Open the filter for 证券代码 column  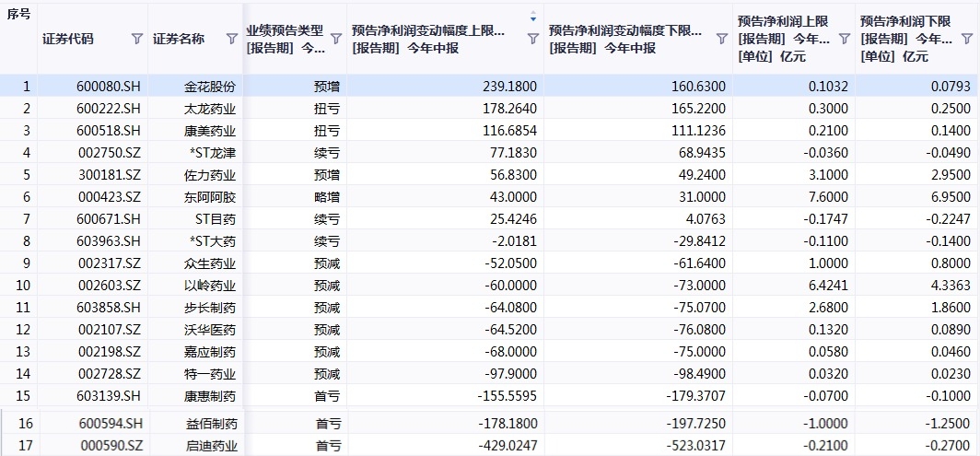[x=137, y=39]
